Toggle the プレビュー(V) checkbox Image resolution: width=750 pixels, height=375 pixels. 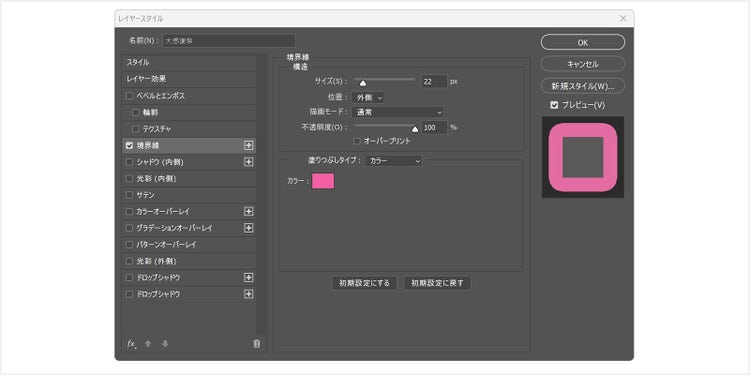[x=554, y=105]
